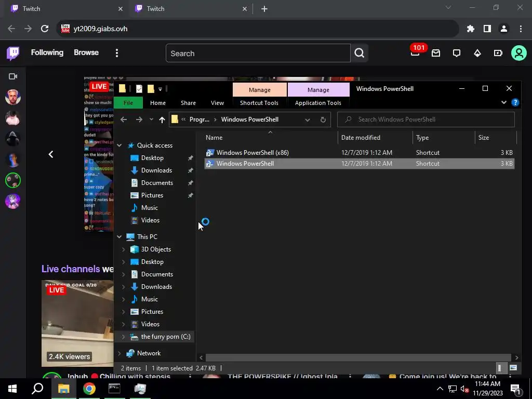The image size is (532, 399).
Task: Open the View ribbon tab
Action: tap(217, 103)
